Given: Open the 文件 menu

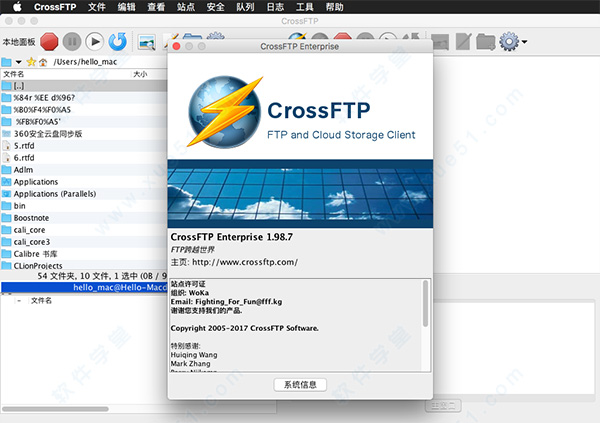Looking at the screenshot, I should tap(96, 7).
